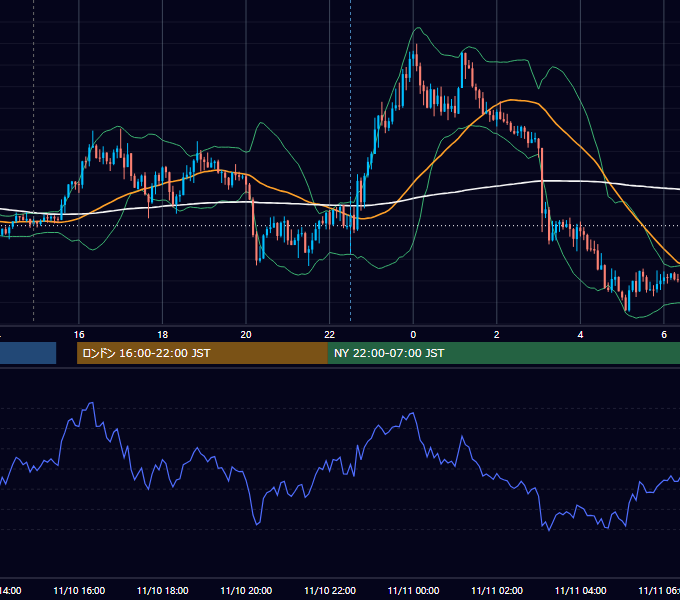Click the 11/10 22:00 date label
680x600 pixels.
(x=330, y=590)
